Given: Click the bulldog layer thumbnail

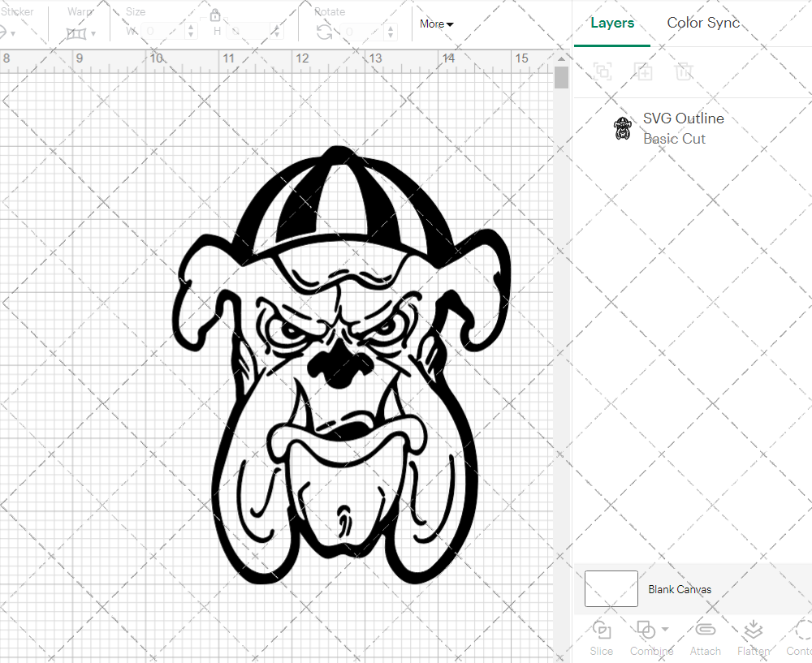Looking at the screenshot, I should click(x=622, y=127).
